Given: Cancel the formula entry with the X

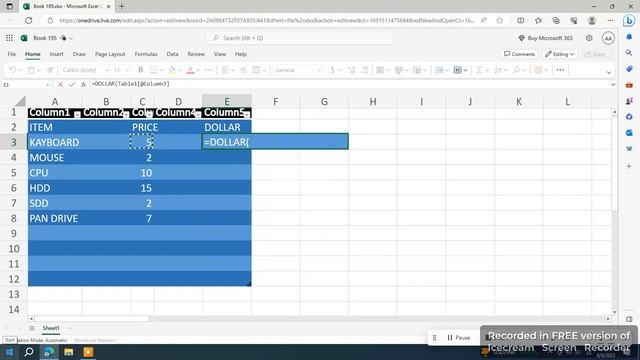Looking at the screenshot, I should point(60,84).
